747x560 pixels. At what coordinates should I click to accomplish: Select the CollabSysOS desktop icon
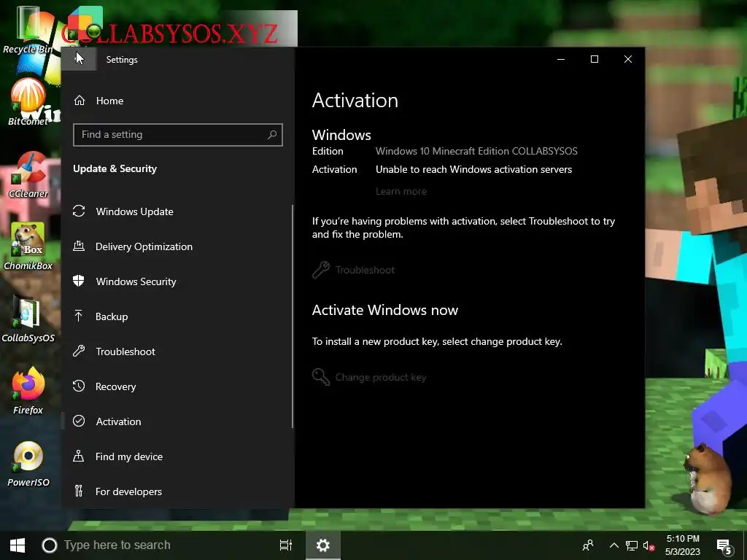click(28, 319)
